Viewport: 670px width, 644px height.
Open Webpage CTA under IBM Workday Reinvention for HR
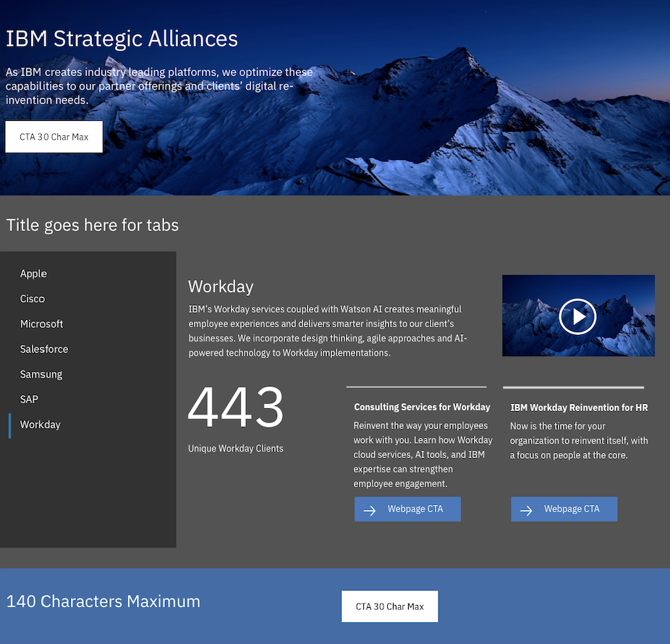point(564,509)
